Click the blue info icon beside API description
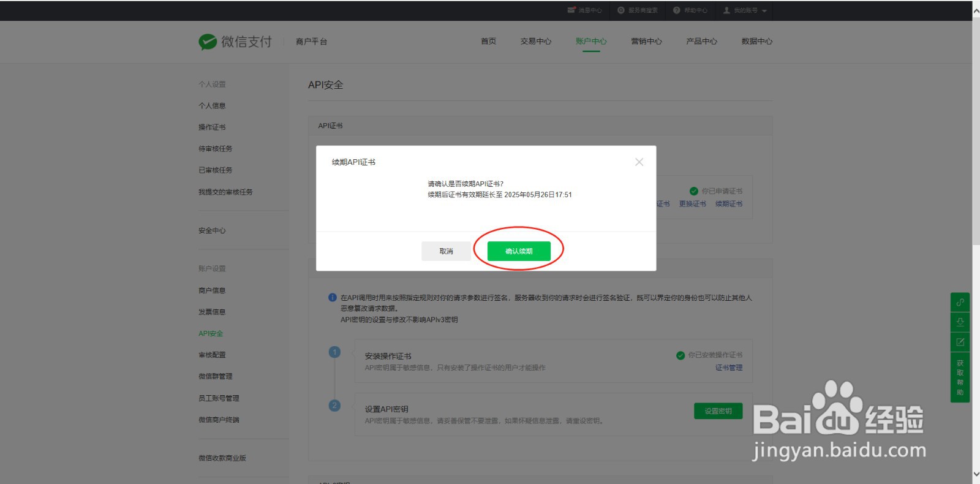 [x=333, y=297]
